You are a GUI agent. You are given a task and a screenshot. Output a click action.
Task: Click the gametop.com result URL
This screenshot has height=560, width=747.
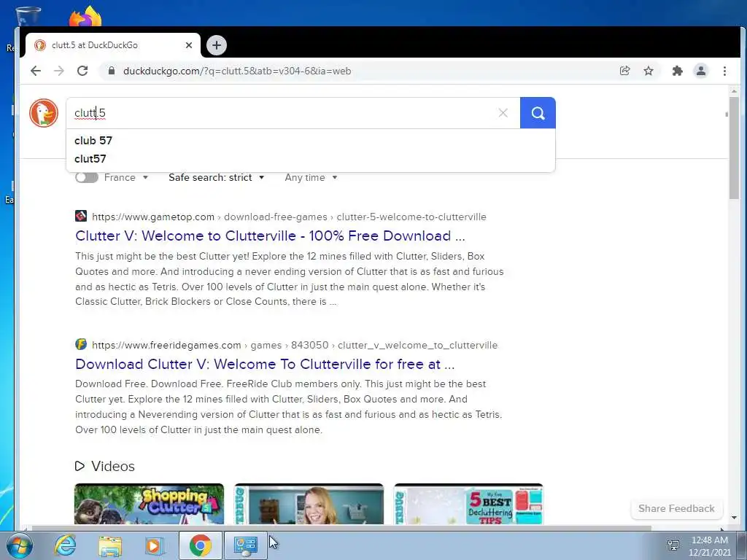[x=289, y=217]
